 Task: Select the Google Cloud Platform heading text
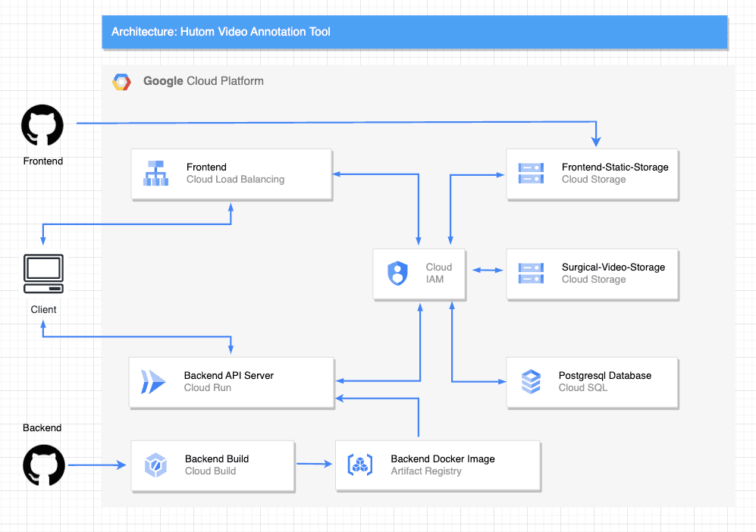[203, 81]
